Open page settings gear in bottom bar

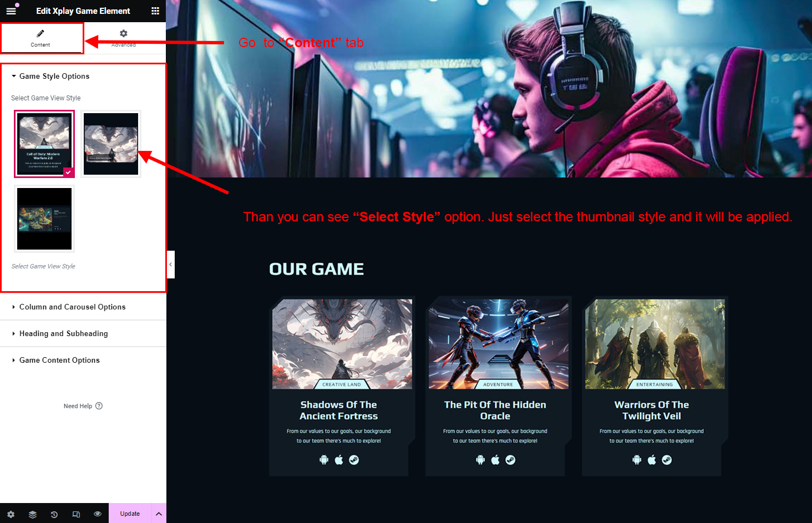click(11, 514)
